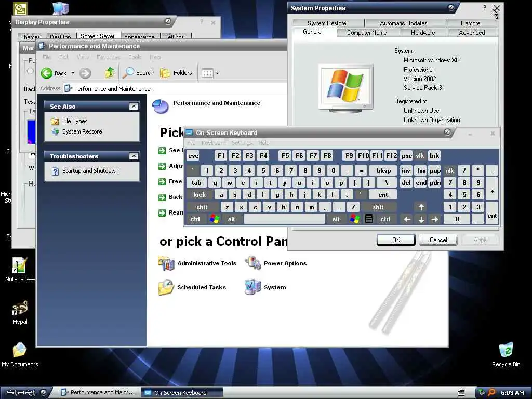This screenshot has height=399, width=532.
Task: Click the help question mark in System Properties
Action: coord(485,7)
